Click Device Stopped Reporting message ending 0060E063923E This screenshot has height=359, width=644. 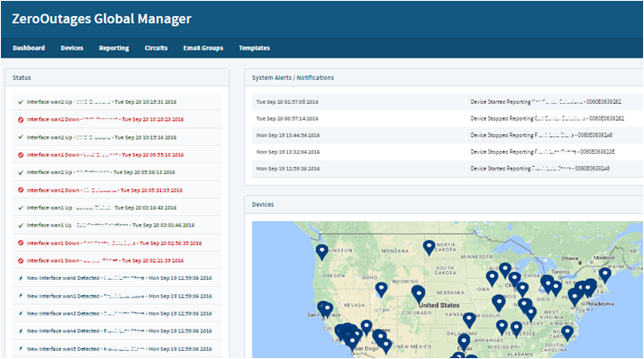point(543,152)
